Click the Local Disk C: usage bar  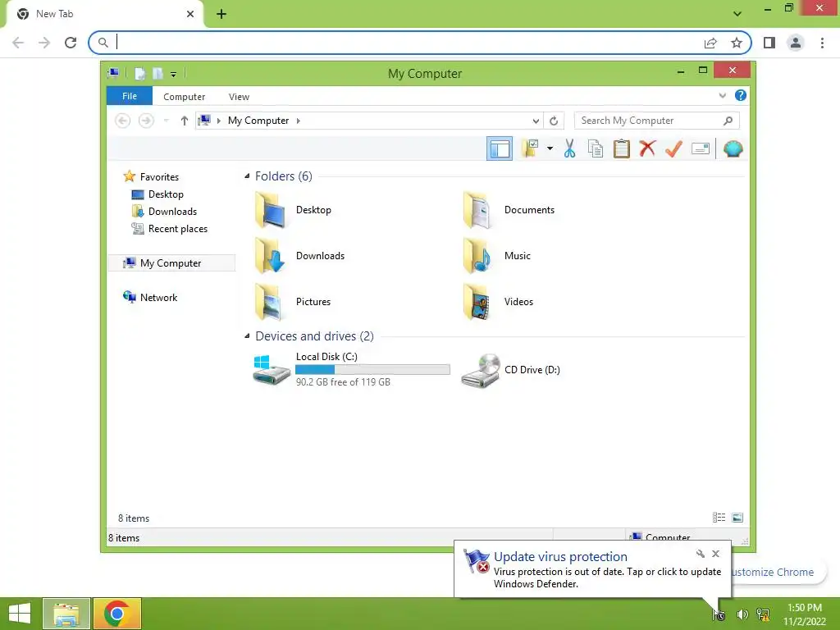[x=373, y=370]
